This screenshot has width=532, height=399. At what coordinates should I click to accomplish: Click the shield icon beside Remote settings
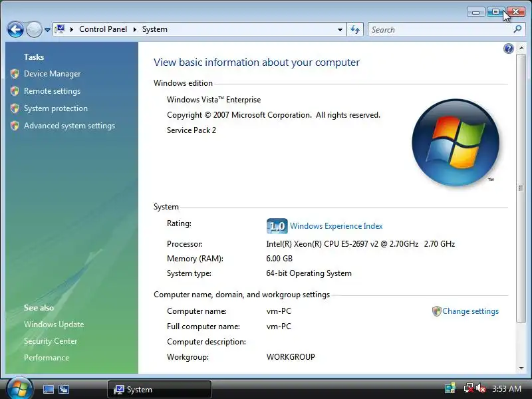15,91
